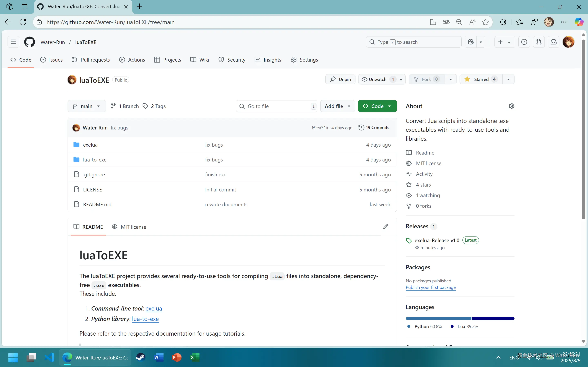Open Steam from the taskbar
Image resolution: width=588 pixels, height=367 pixels.
(x=140, y=357)
